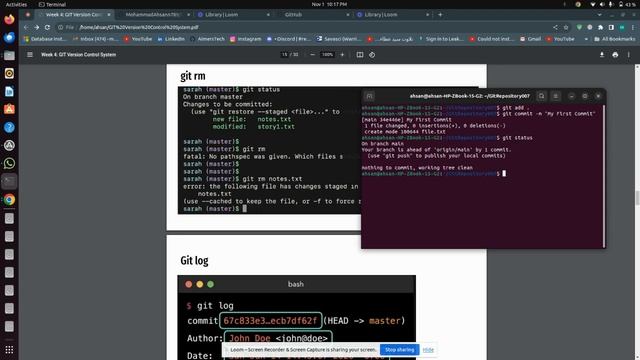The height and width of the screenshot is (360, 640).
Task: Go back in Chrome
Action: [x=26, y=27]
